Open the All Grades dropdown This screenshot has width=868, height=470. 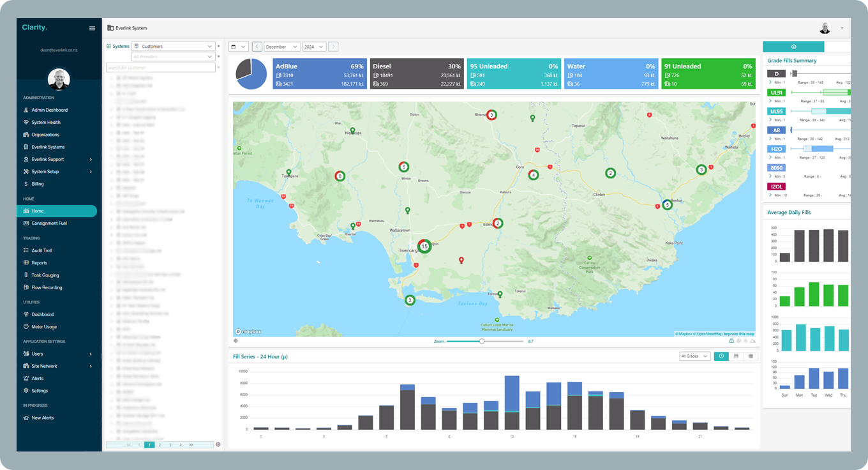point(695,356)
